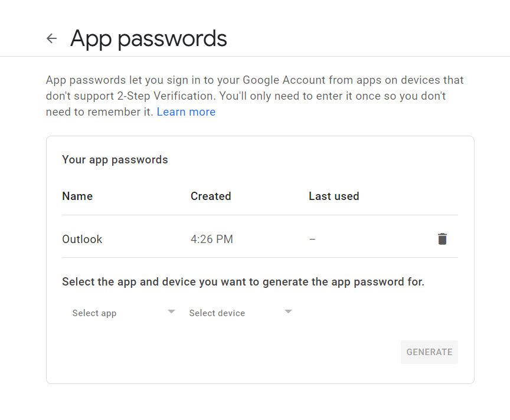Click the Your app passwords heading
This screenshot has width=510, height=420.
(115, 160)
